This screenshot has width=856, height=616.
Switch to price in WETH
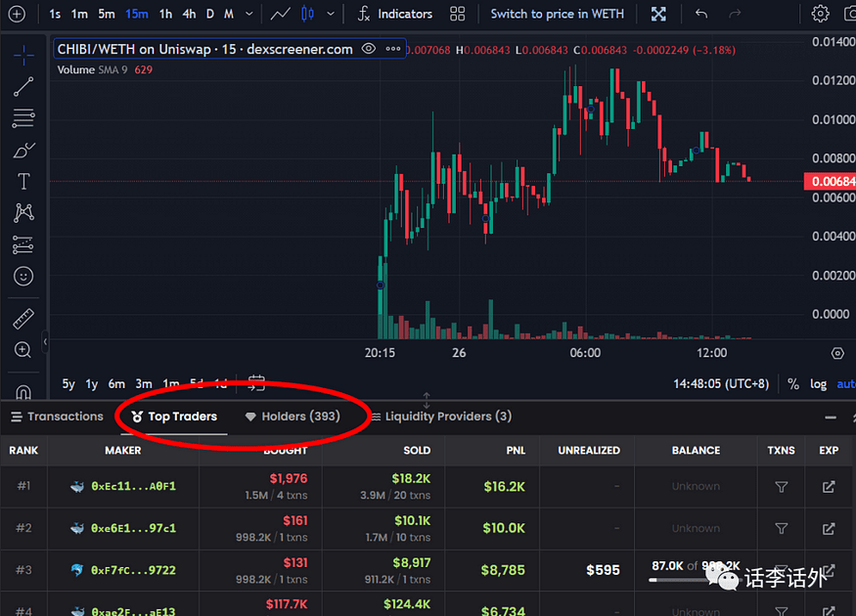[x=557, y=14]
